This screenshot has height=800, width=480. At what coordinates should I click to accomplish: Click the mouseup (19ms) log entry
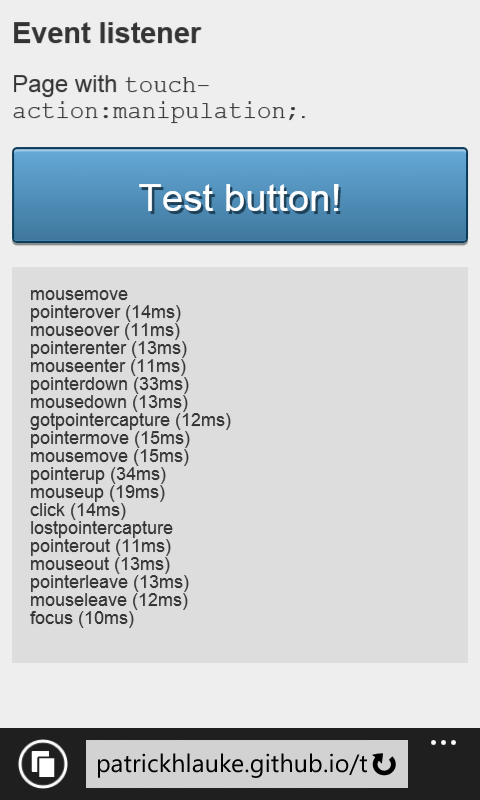pos(97,492)
